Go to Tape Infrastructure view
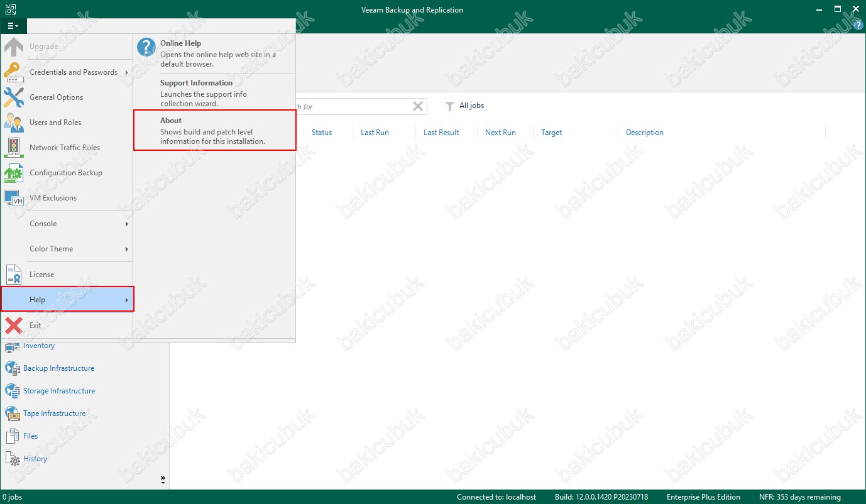The width and height of the screenshot is (866, 504). pyautogui.click(x=55, y=414)
